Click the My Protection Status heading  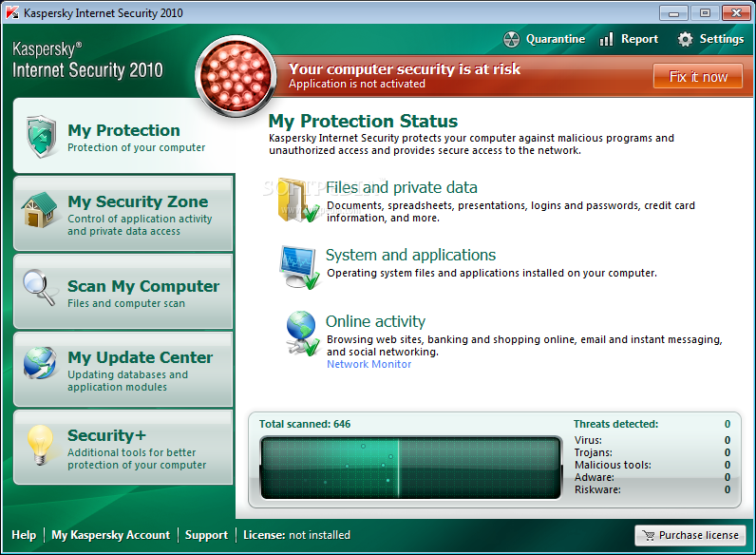point(363,121)
